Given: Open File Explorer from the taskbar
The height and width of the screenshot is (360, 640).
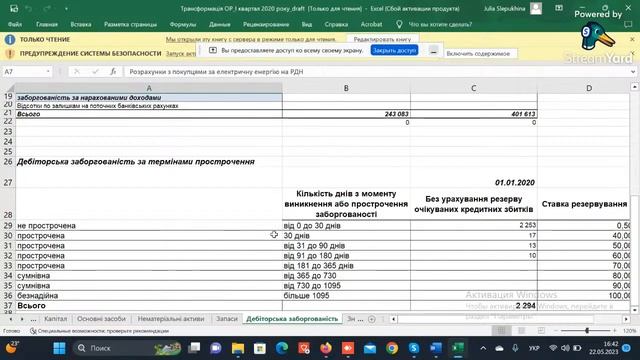Looking at the screenshot, I should 238,348.
